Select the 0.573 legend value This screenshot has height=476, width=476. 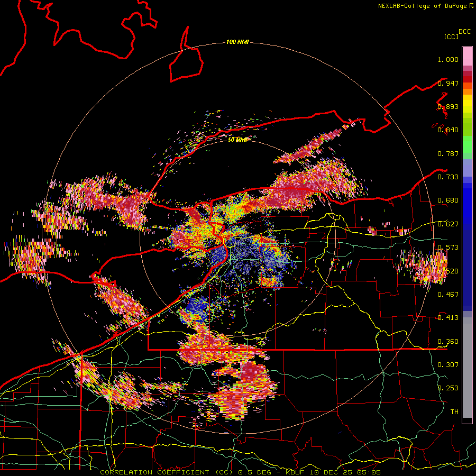click(x=448, y=248)
